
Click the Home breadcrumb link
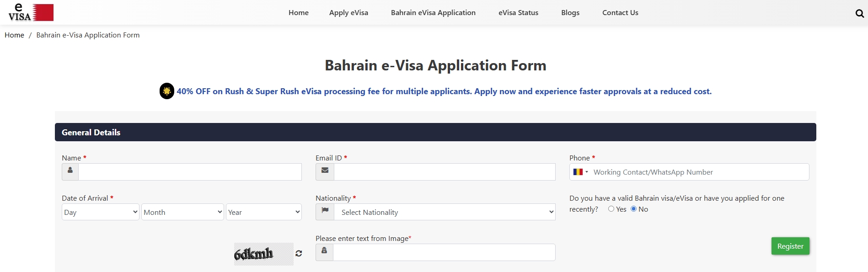tap(14, 35)
